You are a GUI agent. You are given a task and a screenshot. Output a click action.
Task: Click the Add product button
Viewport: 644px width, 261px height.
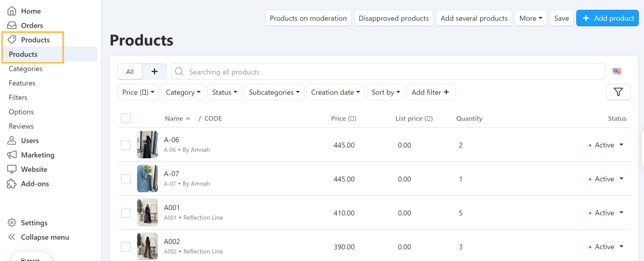pyautogui.click(x=608, y=18)
